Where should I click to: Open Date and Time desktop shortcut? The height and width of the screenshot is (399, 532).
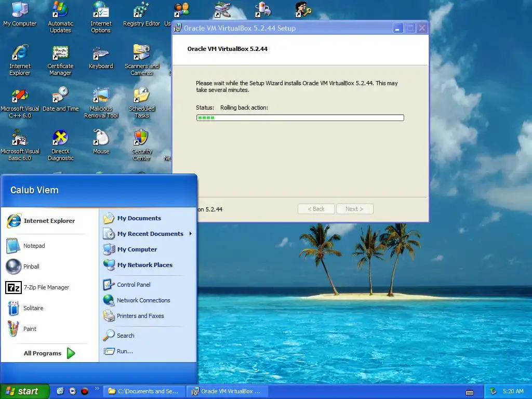[x=60, y=99]
